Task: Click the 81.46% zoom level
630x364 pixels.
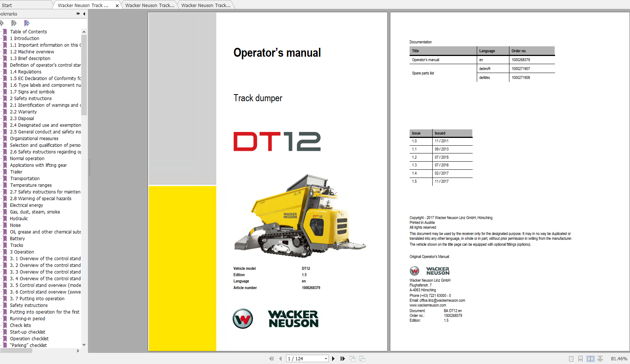Action: pos(619,359)
